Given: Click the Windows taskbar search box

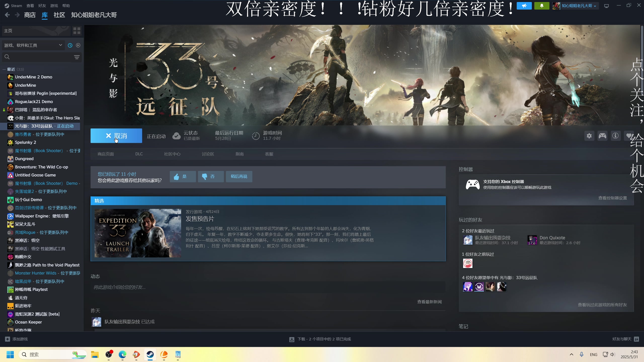Looking at the screenshot, I should (53, 355).
